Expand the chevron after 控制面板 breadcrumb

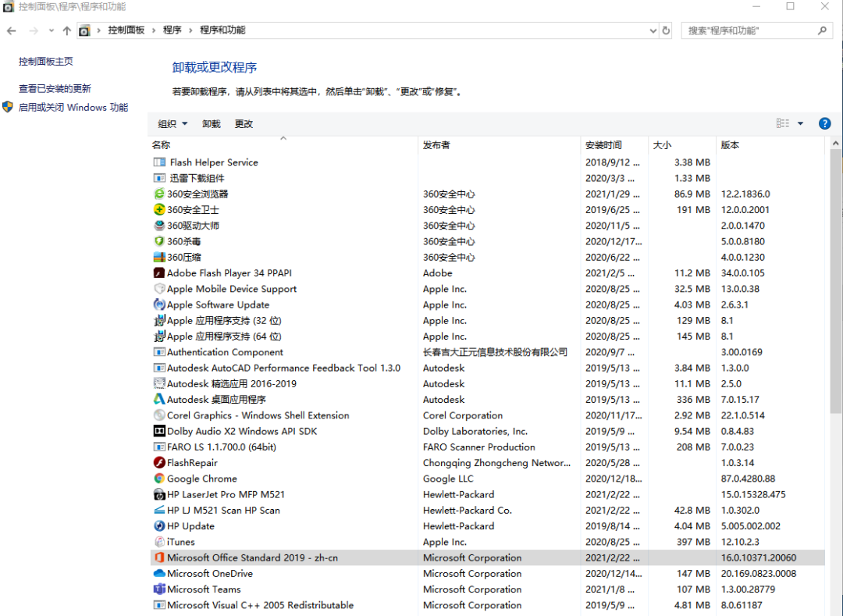click(154, 30)
